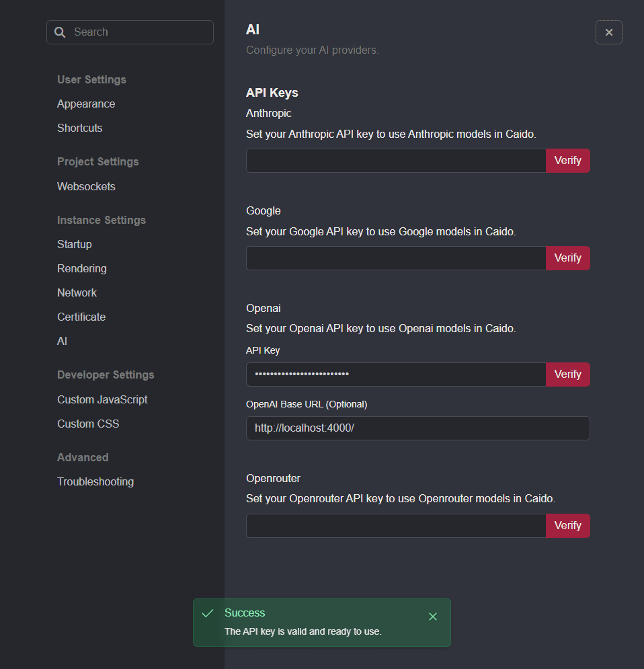Click the search magnifier icon
644x669 pixels.
point(60,32)
